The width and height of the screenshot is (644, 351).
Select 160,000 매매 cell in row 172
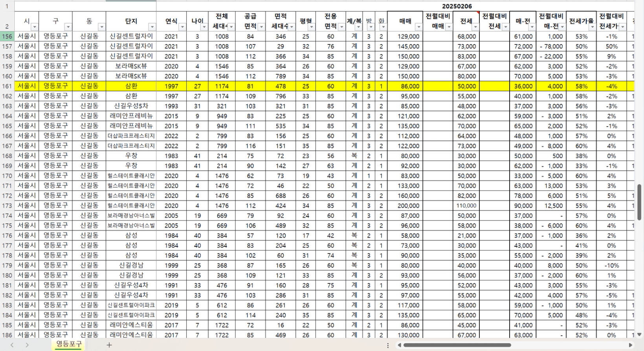pos(405,196)
